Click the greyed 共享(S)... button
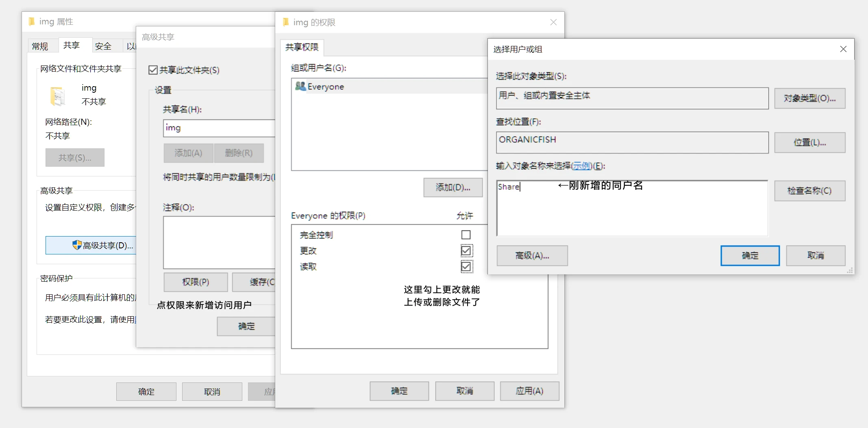Viewport: 868px width, 428px height. point(75,157)
